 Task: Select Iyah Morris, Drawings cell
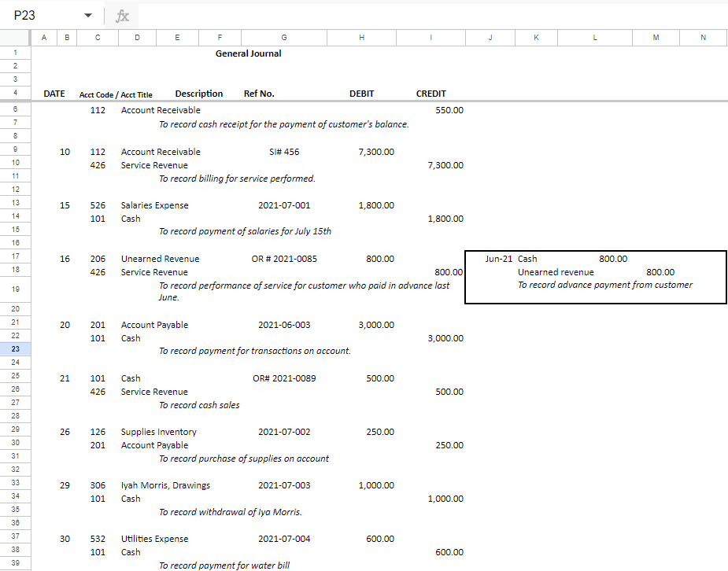coord(165,485)
